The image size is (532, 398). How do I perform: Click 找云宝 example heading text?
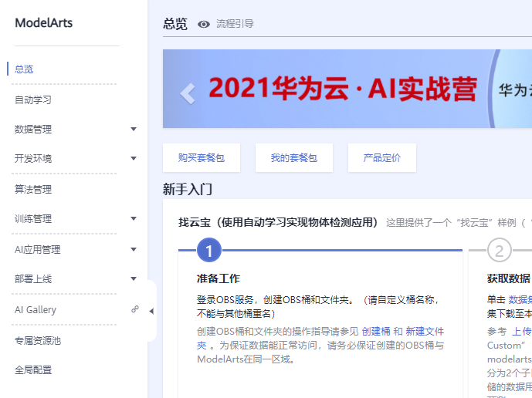point(278,222)
